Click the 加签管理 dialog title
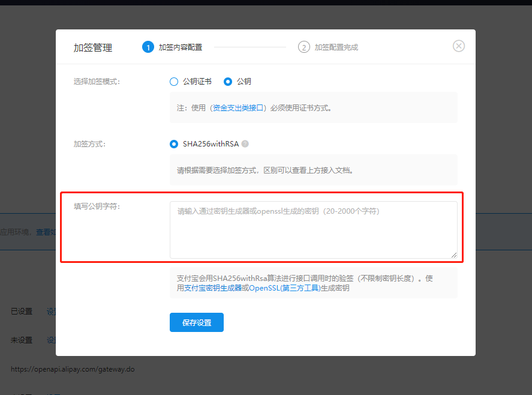Viewport: 532px width, 395px height. coord(93,47)
